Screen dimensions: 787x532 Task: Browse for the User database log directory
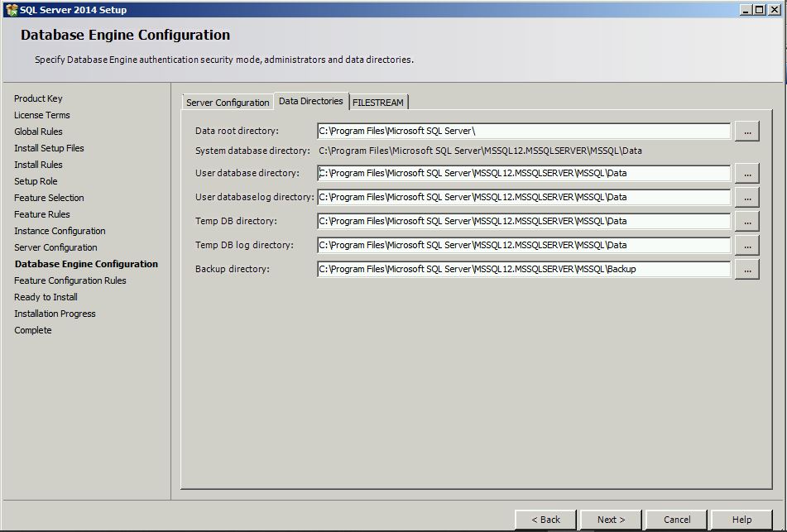[746, 197]
